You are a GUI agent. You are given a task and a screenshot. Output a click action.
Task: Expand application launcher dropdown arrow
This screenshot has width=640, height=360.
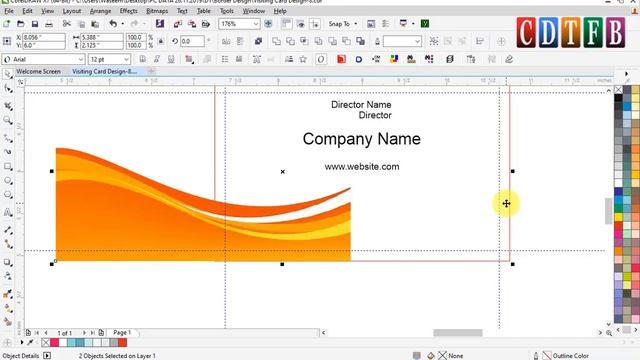click(x=413, y=24)
